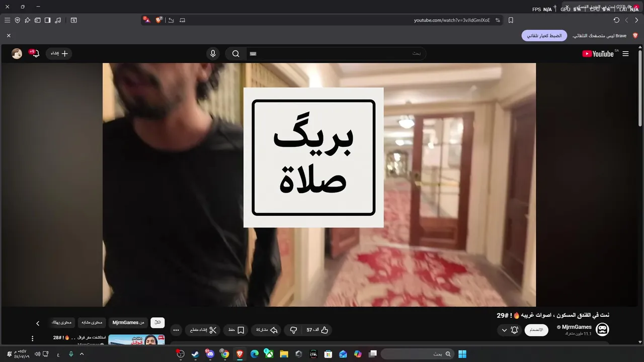Screen dimensions: 644x362
Task: Click the YouTube search magnifier button
Action: click(x=235, y=53)
